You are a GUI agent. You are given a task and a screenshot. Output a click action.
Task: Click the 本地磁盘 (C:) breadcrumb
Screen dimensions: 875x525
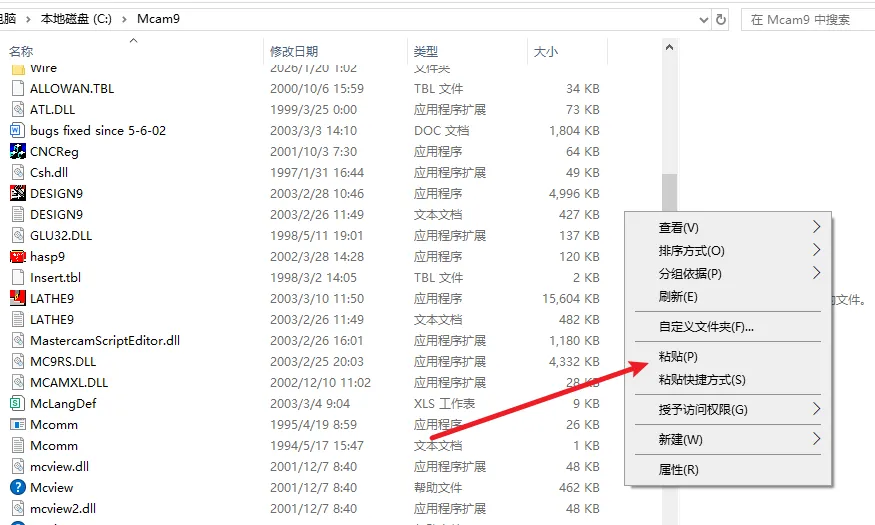76,19
